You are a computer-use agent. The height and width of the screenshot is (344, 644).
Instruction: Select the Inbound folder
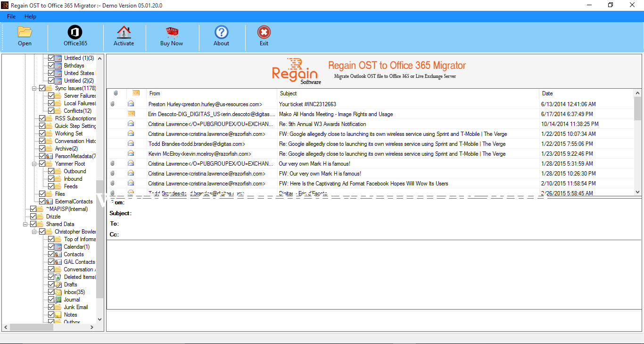[x=73, y=179]
